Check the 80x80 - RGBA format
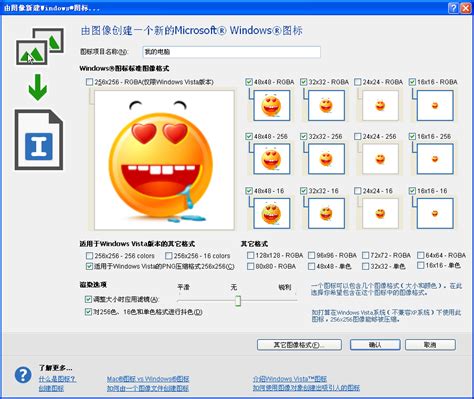The width and height of the screenshot is (474, 399). click(x=250, y=266)
